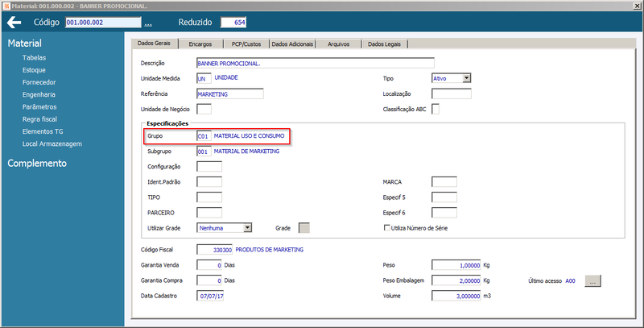The image size is (644, 328).
Task: Enable Utiliza Número de Série checkbox
Action: tap(386, 228)
